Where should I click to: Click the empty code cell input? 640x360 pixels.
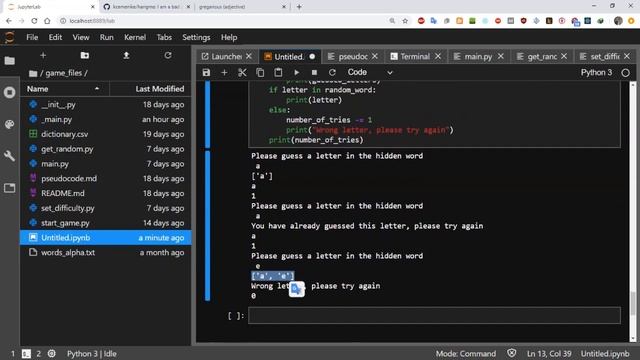point(434,316)
